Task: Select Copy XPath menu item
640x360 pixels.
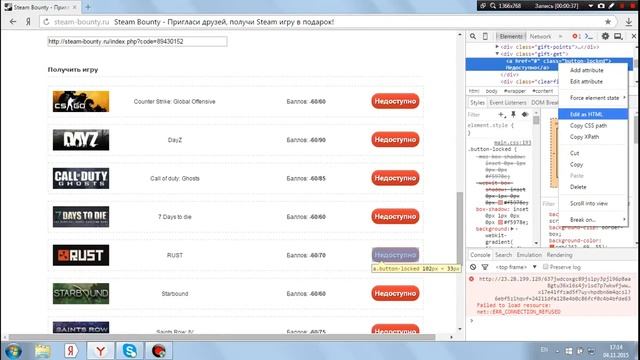Action: point(593,137)
